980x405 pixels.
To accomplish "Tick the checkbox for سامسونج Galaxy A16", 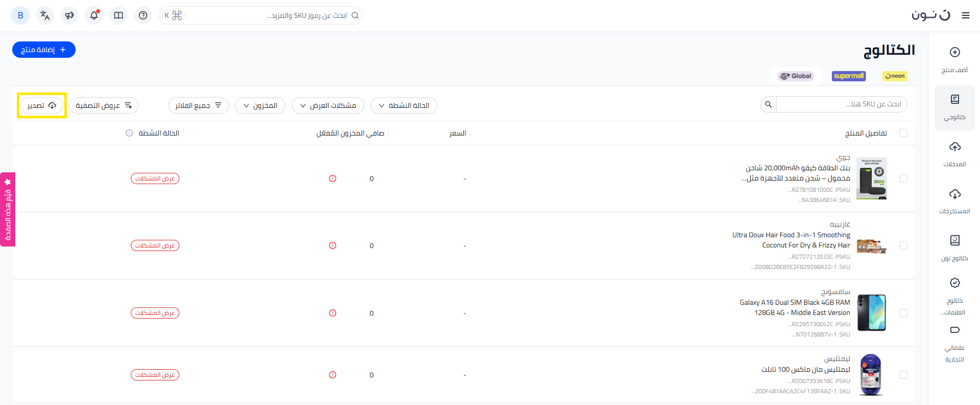I will point(903,313).
